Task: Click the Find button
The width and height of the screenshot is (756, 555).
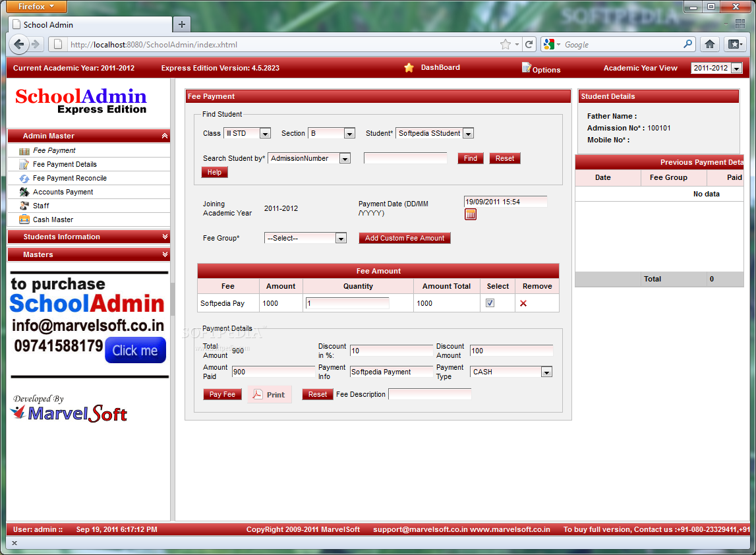Action: pos(471,159)
